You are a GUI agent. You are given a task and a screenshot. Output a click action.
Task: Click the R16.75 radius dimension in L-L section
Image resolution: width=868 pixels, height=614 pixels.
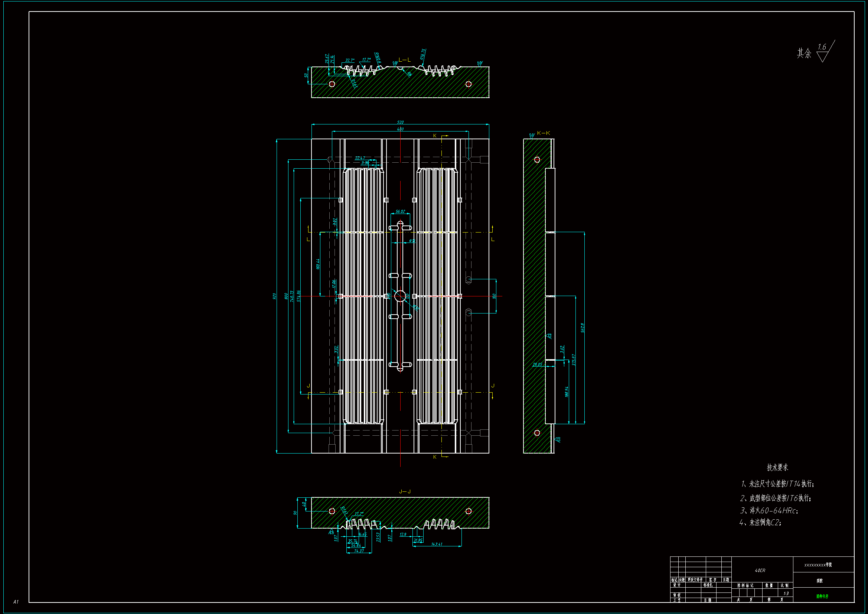click(x=423, y=54)
